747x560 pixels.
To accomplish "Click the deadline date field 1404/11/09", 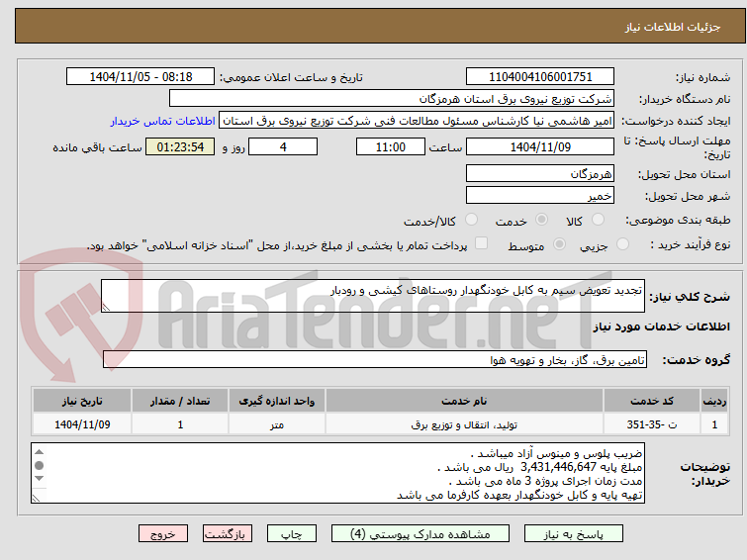I will coord(540,146).
